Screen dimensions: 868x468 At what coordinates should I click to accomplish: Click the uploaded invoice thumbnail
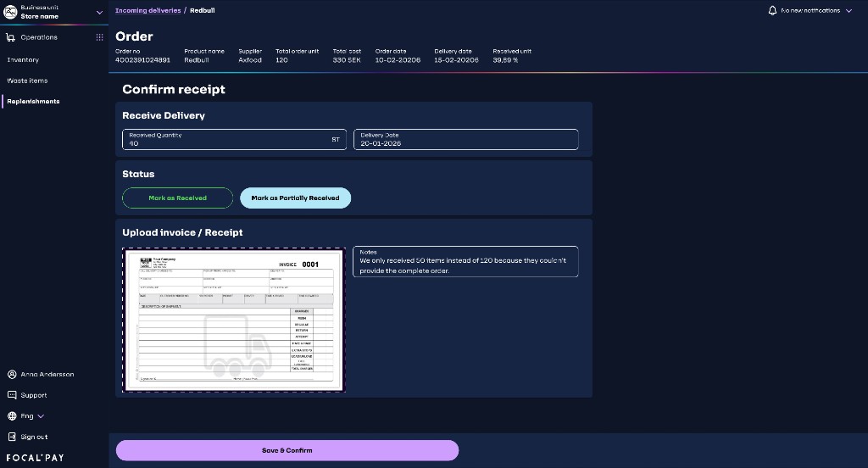234,320
